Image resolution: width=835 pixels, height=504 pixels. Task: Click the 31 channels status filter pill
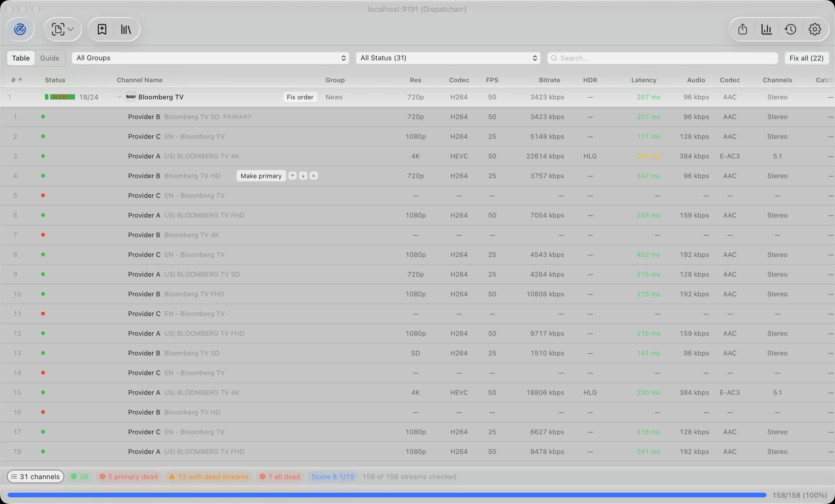coord(36,476)
